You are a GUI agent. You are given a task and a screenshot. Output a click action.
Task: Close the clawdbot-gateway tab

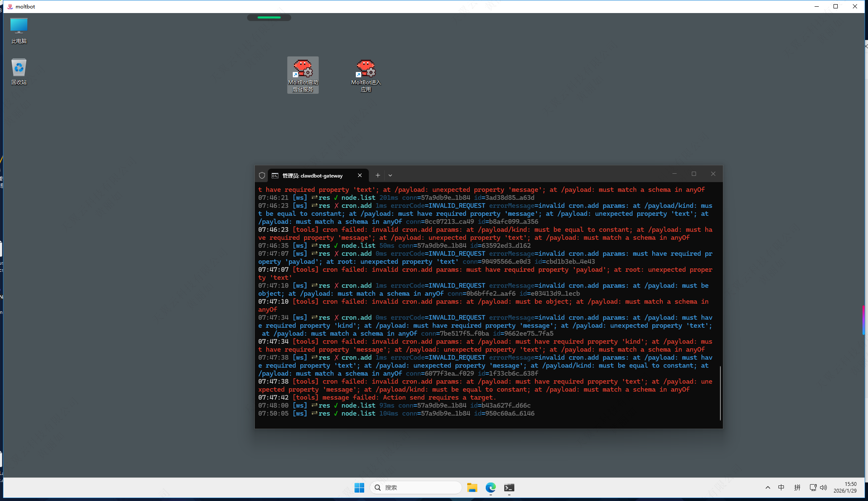click(360, 175)
